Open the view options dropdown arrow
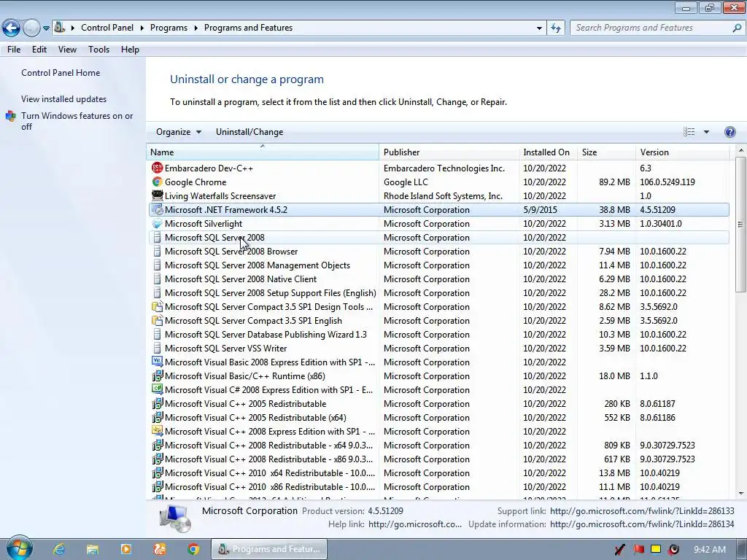Screen dimensions: 747x560 [706, 132]
